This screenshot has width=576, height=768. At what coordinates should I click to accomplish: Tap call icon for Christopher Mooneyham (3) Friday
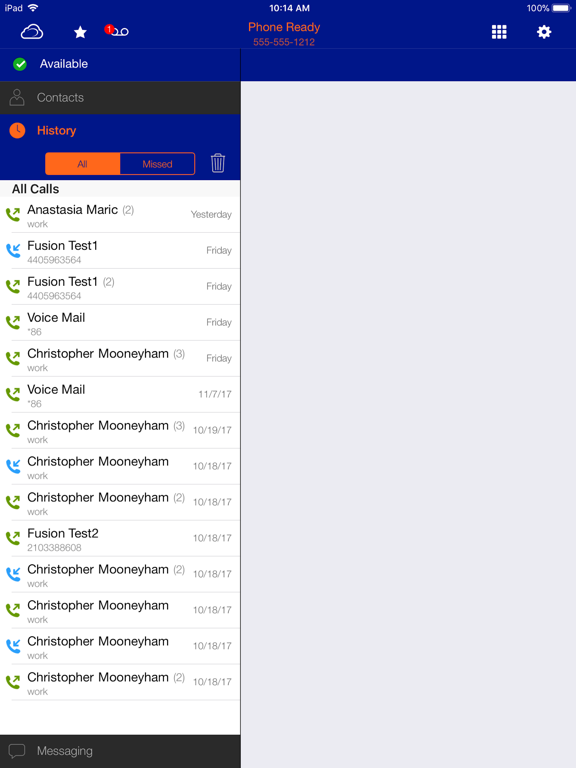pyautogui.click(x=13, y=358)
